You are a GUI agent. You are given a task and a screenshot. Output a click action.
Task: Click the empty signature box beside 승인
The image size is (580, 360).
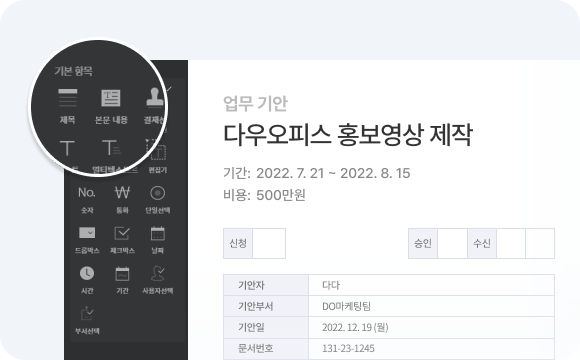coord(452,243)
